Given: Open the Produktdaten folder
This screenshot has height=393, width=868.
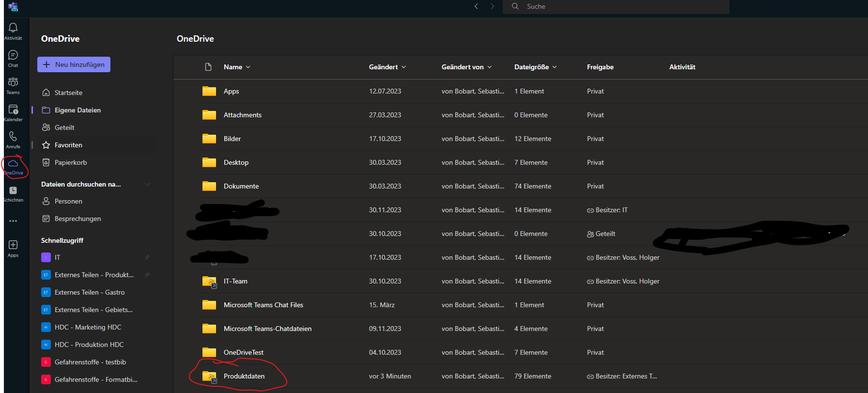Looking at the screenshot, I should click(x=244, y=377).
